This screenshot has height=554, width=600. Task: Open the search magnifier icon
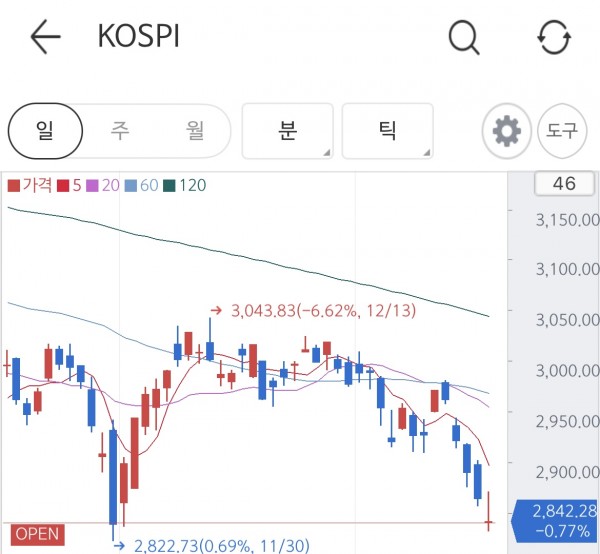[x=464, y=37]
